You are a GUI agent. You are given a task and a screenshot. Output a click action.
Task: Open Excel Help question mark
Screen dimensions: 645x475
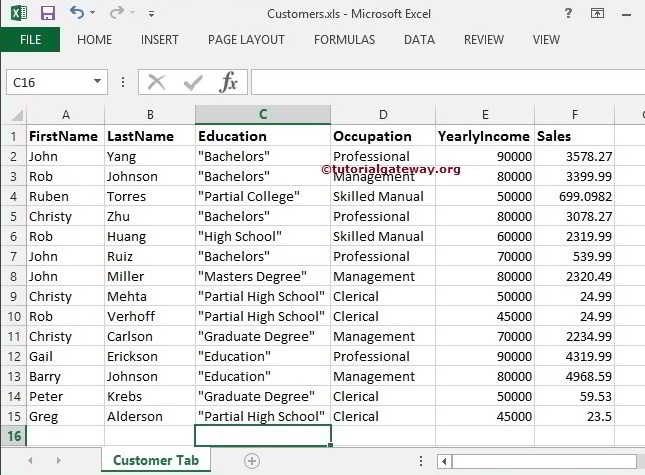pos(568,14)
